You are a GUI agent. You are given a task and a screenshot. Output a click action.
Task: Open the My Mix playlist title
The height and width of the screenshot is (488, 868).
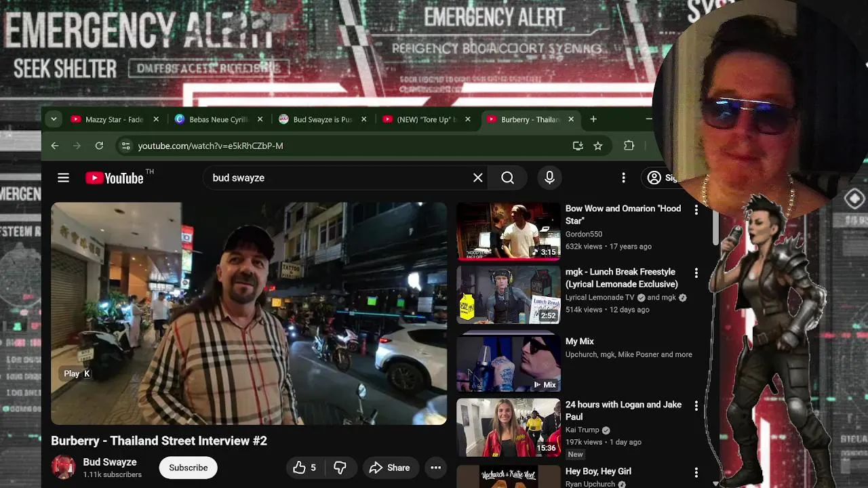click(x=580, y=342)
